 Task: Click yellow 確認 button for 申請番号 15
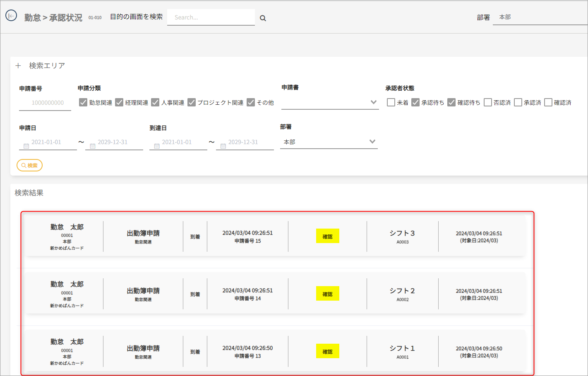pyautogui.click(x=327, y=236)
